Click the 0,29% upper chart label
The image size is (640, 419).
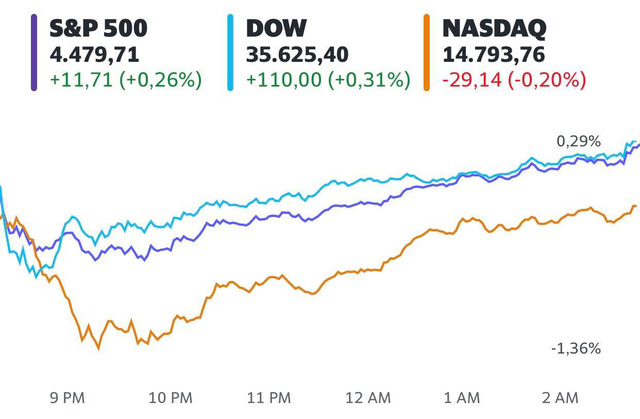coord(579,142)
